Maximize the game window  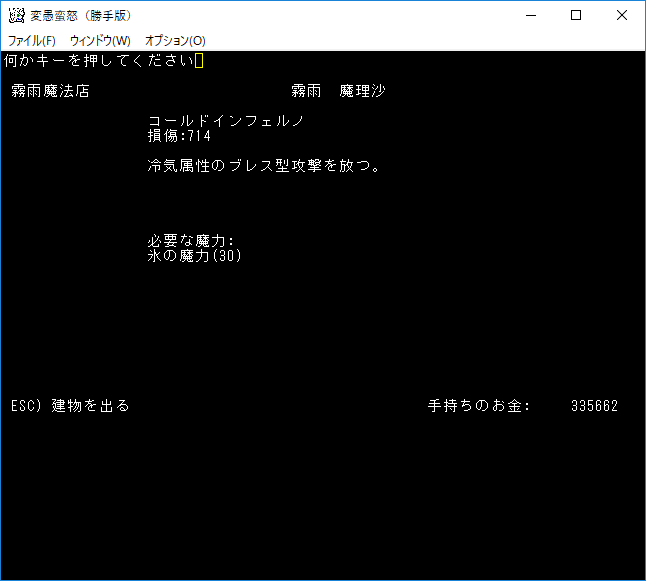click(576, 16)
